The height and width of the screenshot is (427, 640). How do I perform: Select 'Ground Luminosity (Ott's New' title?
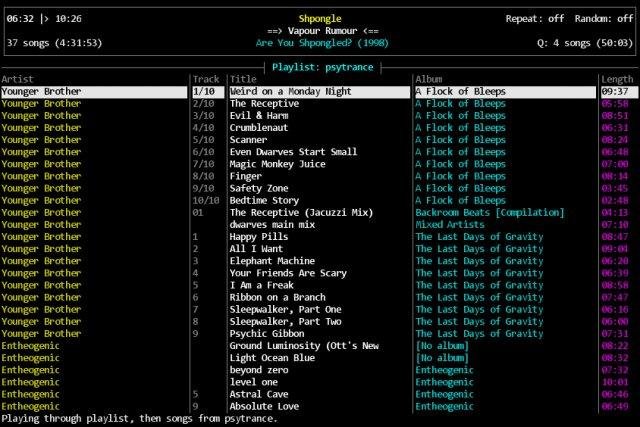point(304,346)
